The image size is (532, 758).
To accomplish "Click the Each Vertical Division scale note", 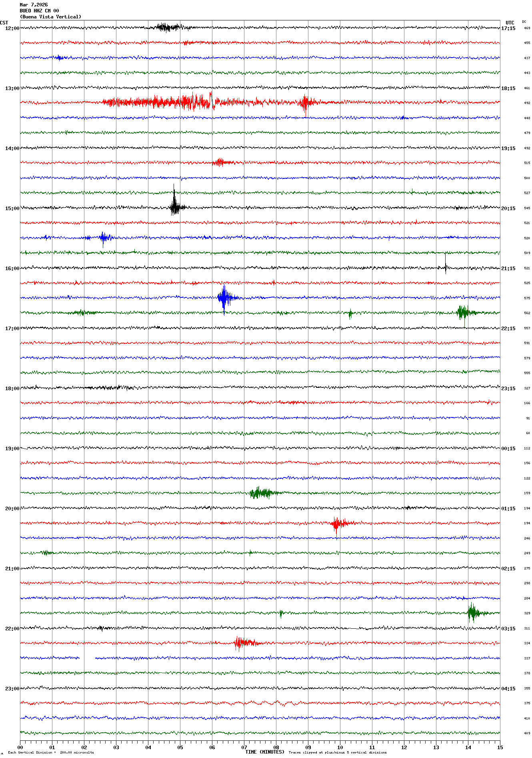I will (51, 752).
